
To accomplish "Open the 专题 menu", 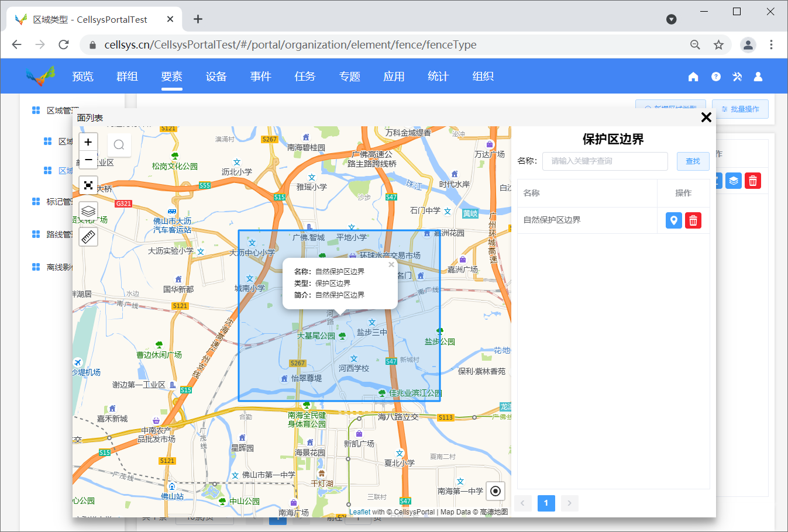I will pyautogui.click(x=349, y=76).
